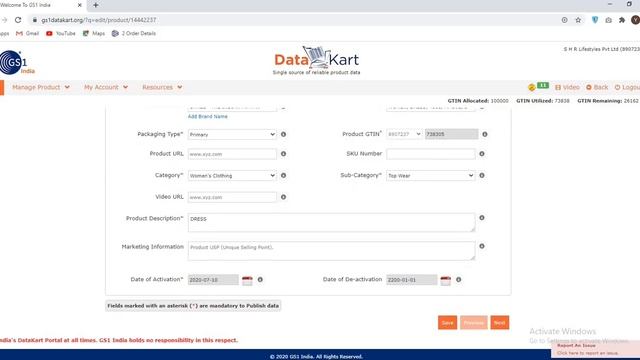
Task: Click the green notification count badge
Action: [542, 85]
